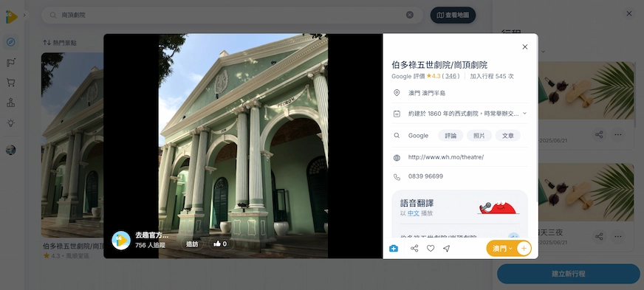Click the globe website icon

point(397,157)
